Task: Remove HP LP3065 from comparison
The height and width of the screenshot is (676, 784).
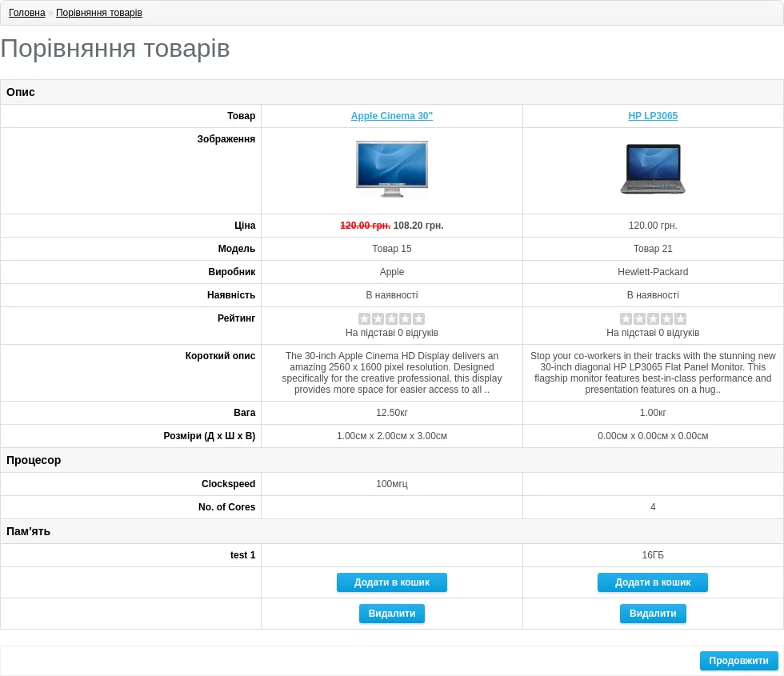Action: click(653, 614)
